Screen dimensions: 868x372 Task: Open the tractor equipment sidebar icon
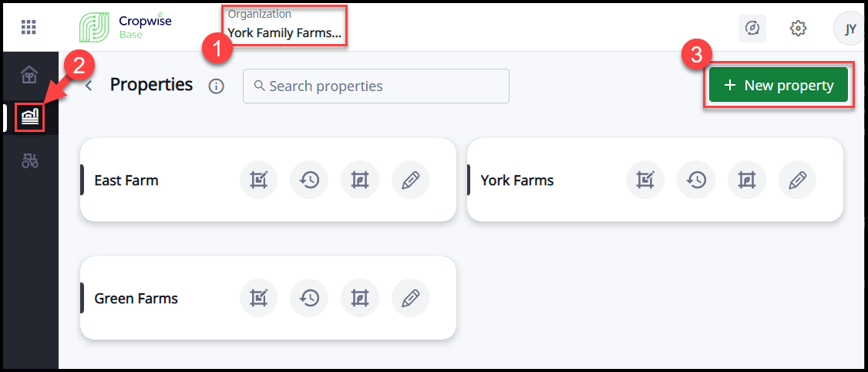pyautogui.click(x=29, y=161)
